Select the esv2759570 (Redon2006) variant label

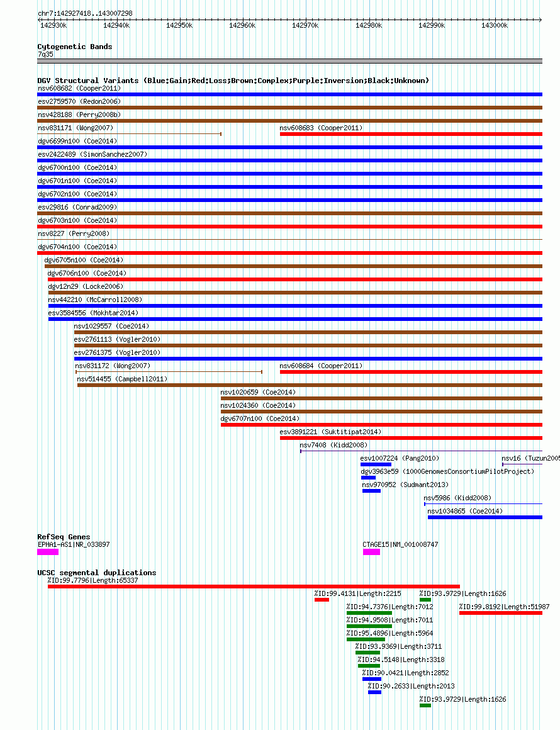[x=79, y=101]
